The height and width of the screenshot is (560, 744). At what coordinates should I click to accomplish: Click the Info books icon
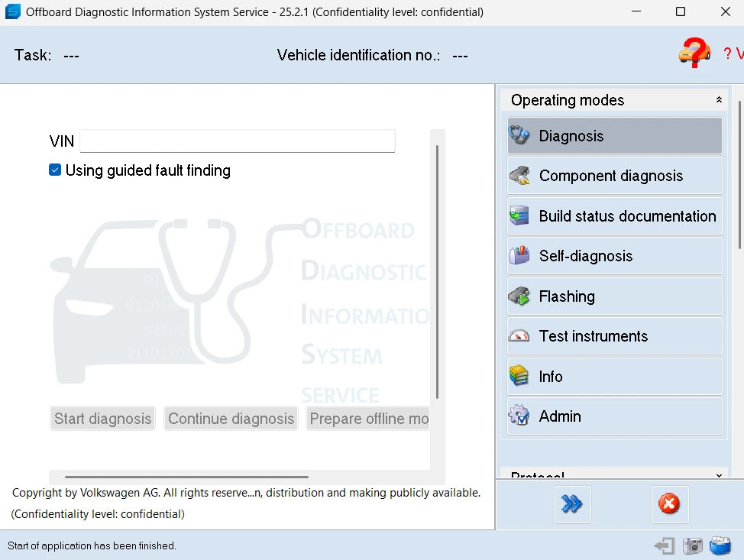(x=519, y=376)
